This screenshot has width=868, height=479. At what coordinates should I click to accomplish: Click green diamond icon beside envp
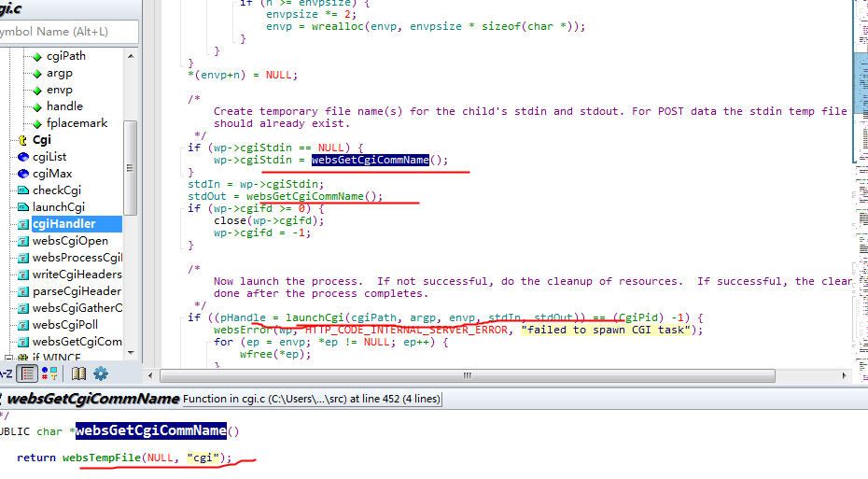click(x=37, y=91)
